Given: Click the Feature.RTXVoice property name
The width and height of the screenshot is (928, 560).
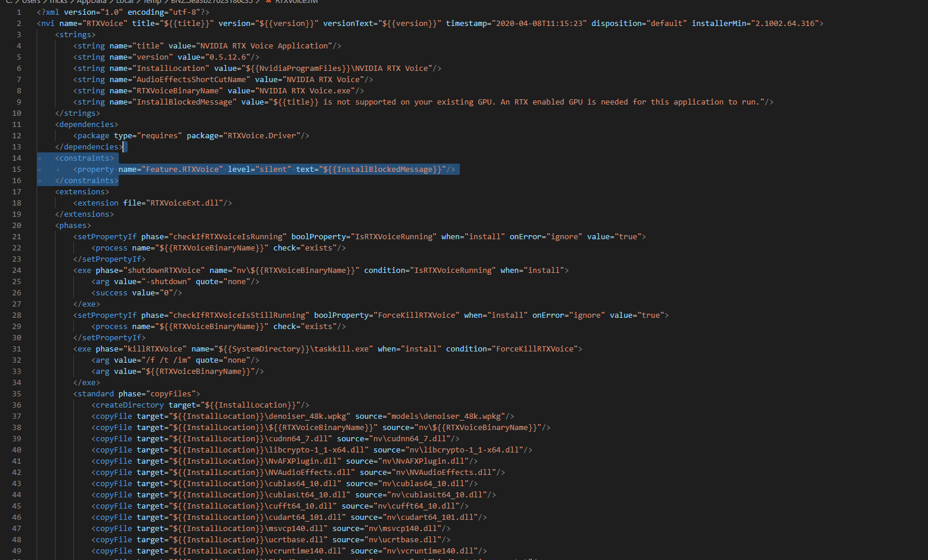Looking at the screenshot, I should (x=182, y=169).
